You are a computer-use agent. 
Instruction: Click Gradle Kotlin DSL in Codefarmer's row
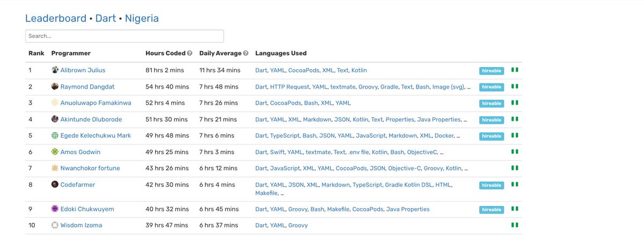[x=408, y=185]
